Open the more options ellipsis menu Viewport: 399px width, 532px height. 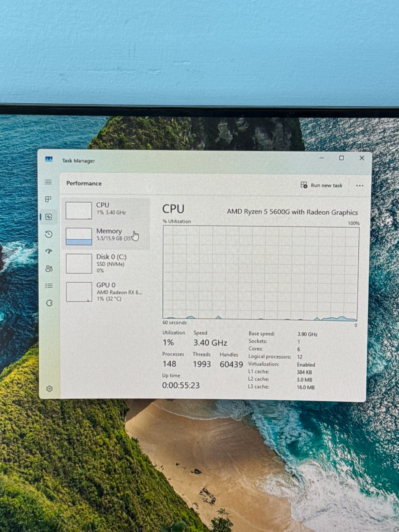360,186
